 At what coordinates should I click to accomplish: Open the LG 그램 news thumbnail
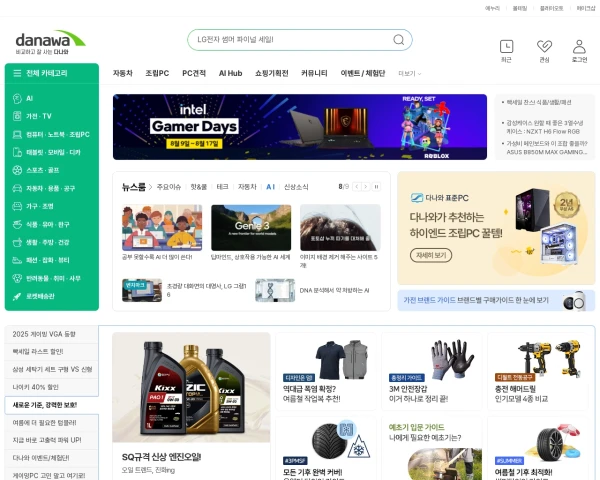142,291
